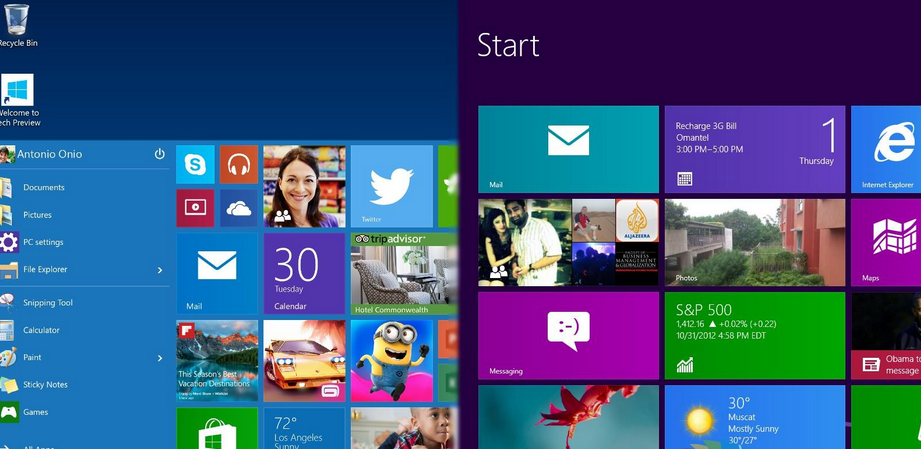The height and width of the screenshot is (449, 921).
Task: Click the Thursday date text
Action: pyautogui.click(x=816, y=161)
